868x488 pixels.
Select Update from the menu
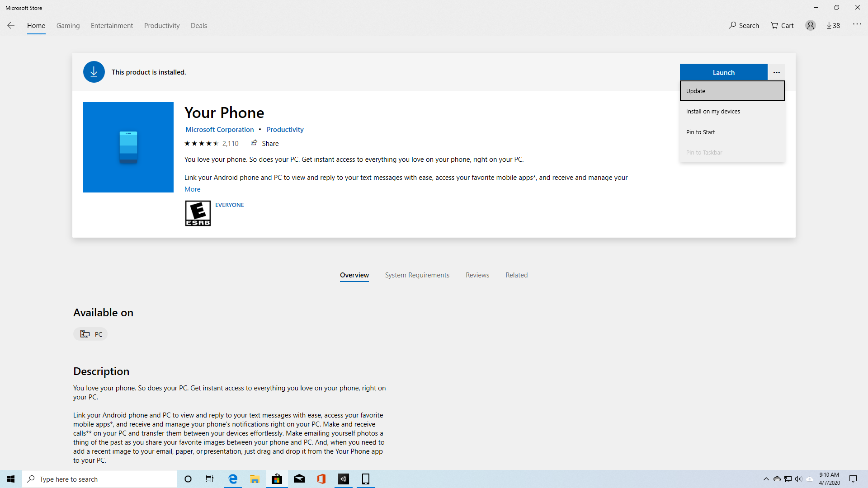(x=732, y=91)
